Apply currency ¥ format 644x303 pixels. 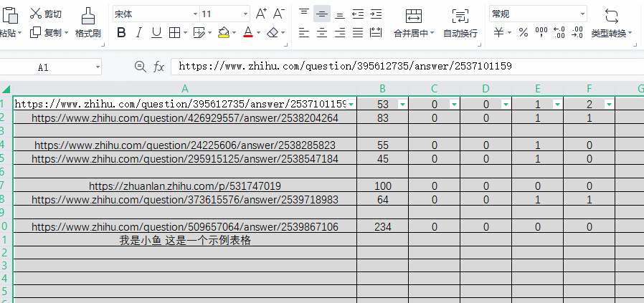click(498, 32)
